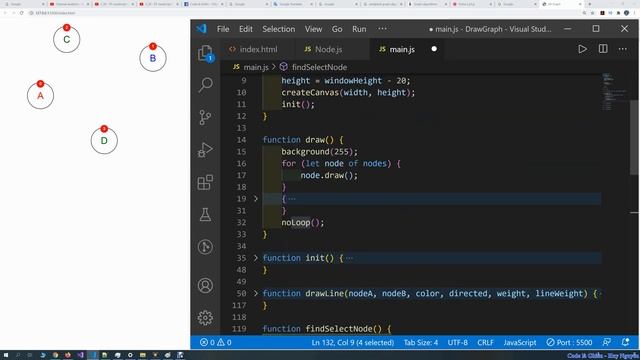Select the main.js editor tab
This screenshot has height=360, width=640.
[402, 49]
